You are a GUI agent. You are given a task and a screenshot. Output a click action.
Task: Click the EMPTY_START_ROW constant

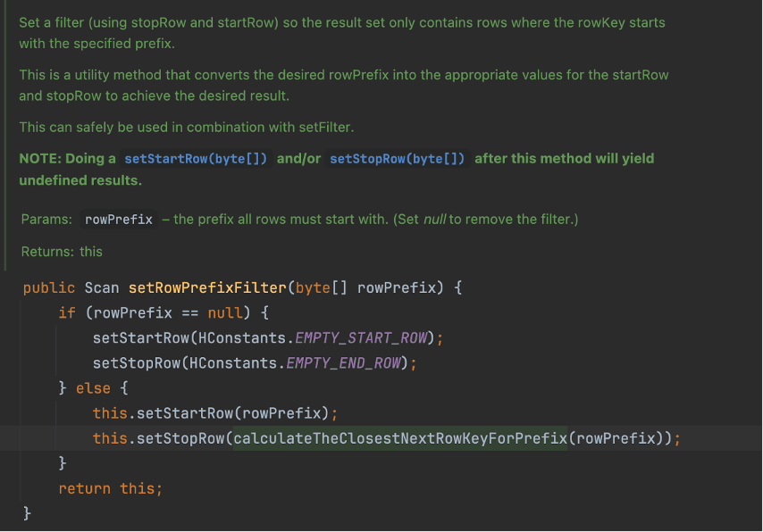click(x=361, y=338)
